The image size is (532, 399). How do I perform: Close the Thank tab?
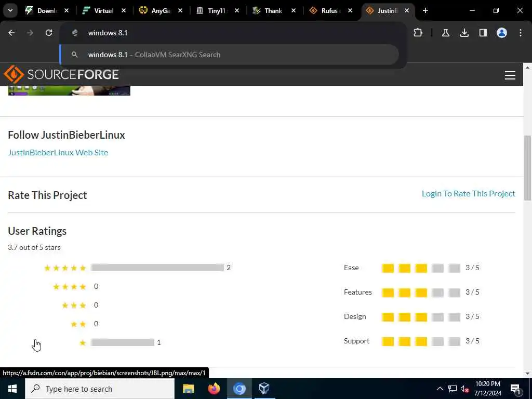pyautogui.click(x=294, y=10)
